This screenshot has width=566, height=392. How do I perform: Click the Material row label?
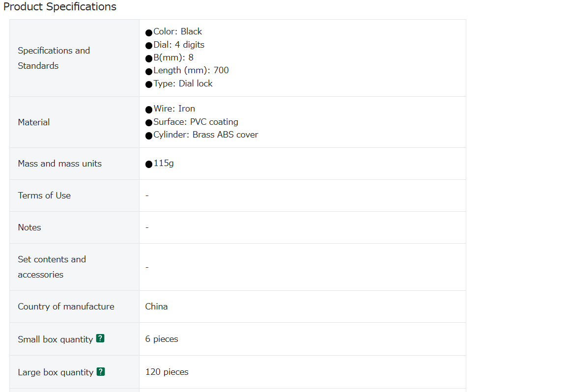34,122
